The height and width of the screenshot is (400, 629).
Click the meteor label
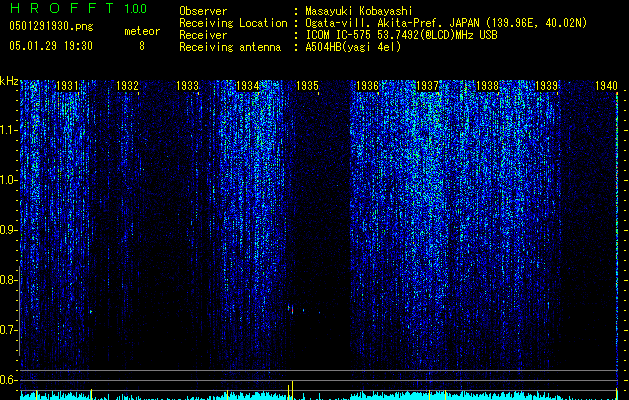coord(142,31)
